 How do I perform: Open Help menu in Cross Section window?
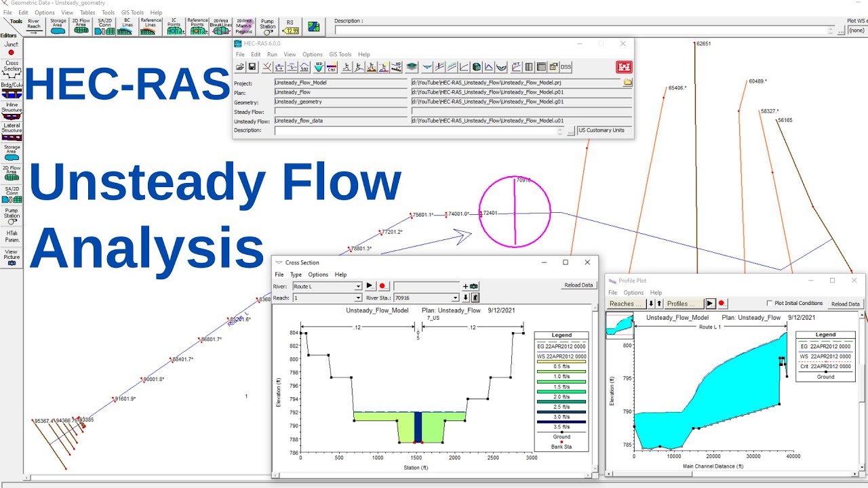(x=340, y=274)
